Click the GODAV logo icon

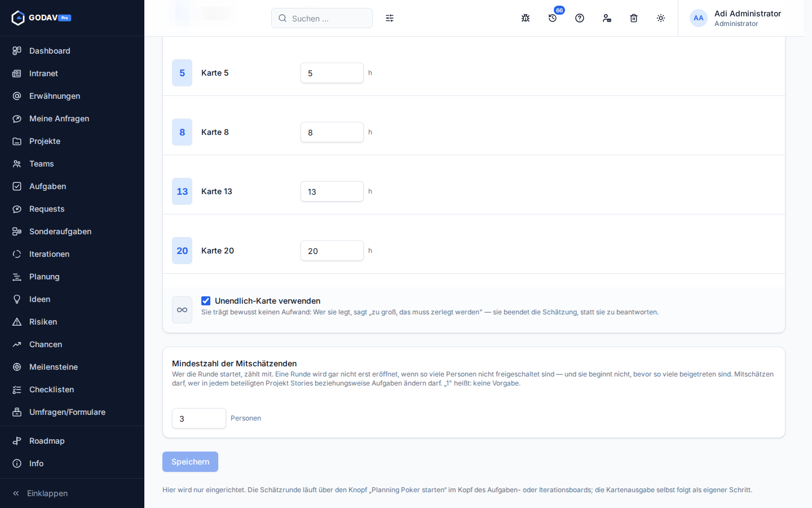[18, 18]
